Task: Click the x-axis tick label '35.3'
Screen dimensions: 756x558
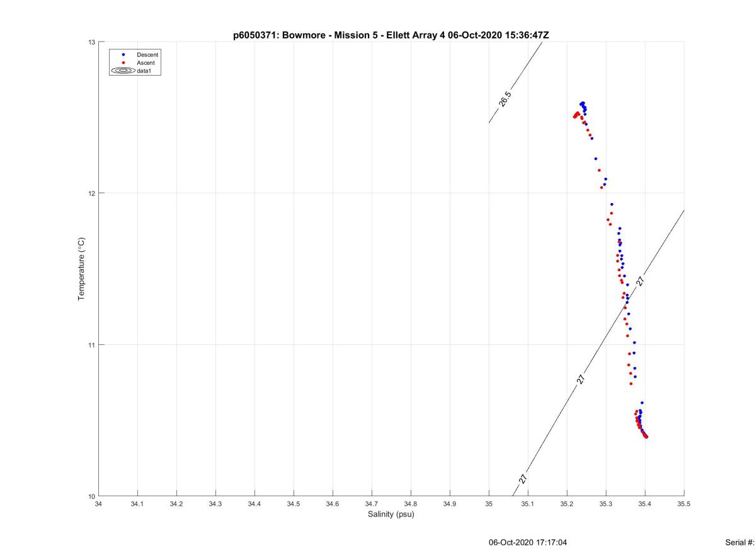Action: click(x=606, y=504)
